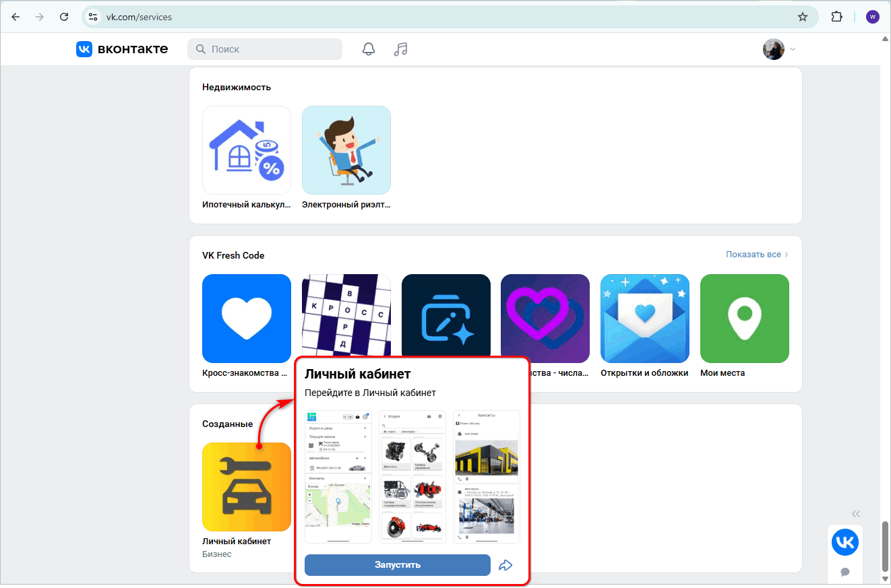The width and height of the screenshot is (891, 588).
Task: Launch the Кросс-знакомства heart app icon
Action: 247,319
